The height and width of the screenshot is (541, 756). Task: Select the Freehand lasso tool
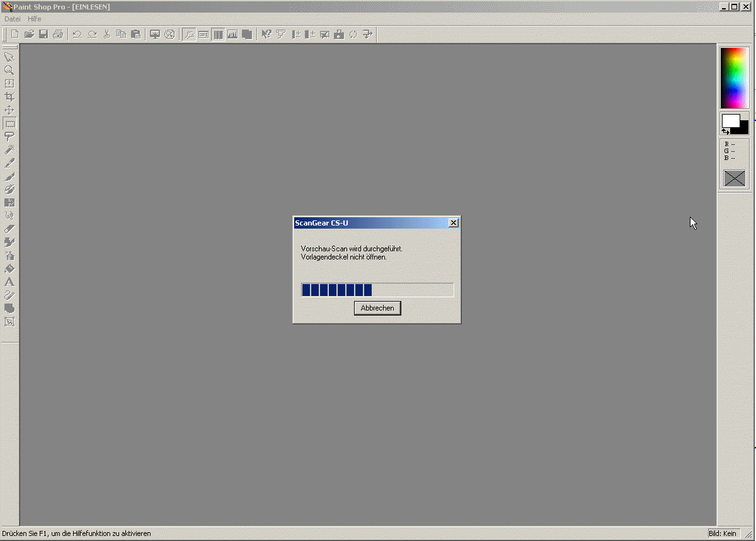click(x=9, y=137)
